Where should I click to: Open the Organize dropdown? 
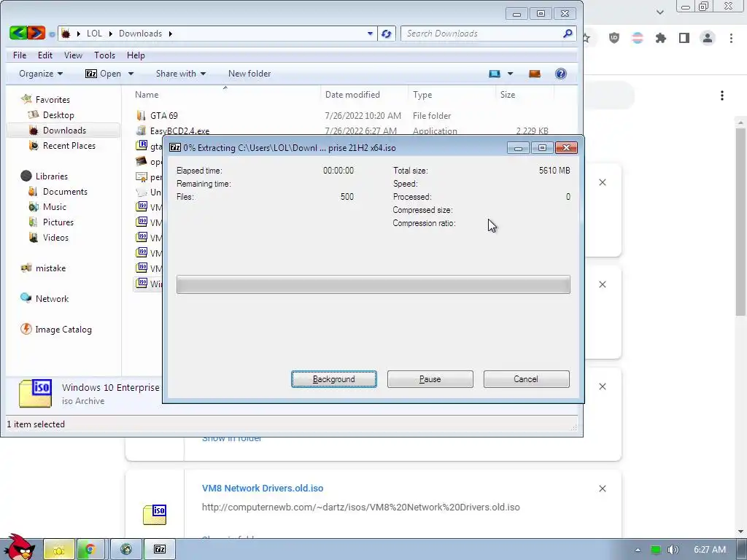41,74
